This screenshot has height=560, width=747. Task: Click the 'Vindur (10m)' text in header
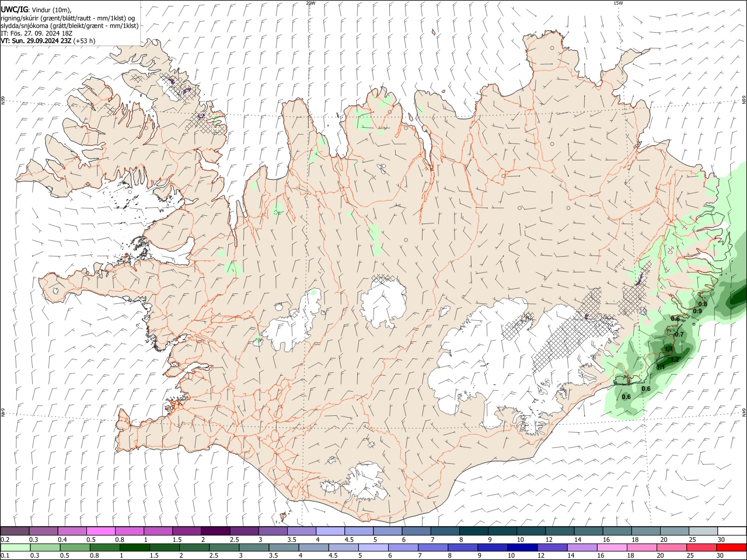(x=51, y=9)
